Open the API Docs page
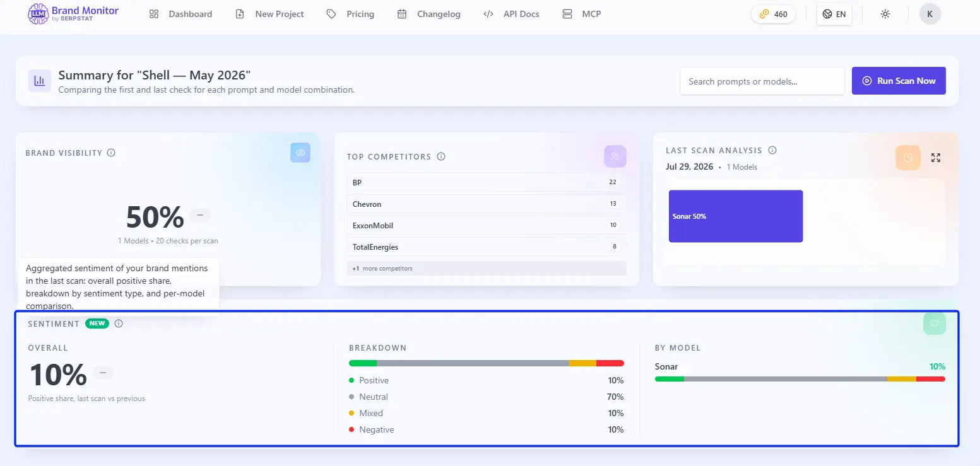Viewport: 980px width, 466px height. click(511, 14)
